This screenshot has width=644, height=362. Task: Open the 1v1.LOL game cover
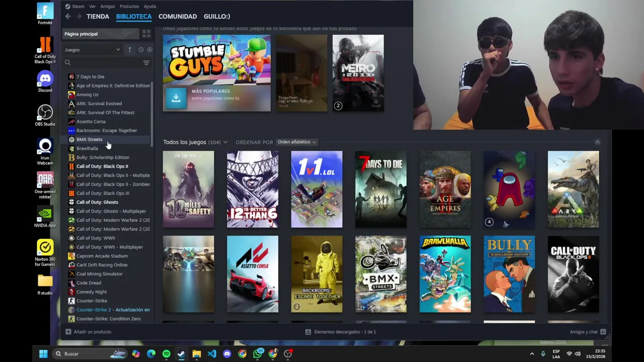pos(316,190)
